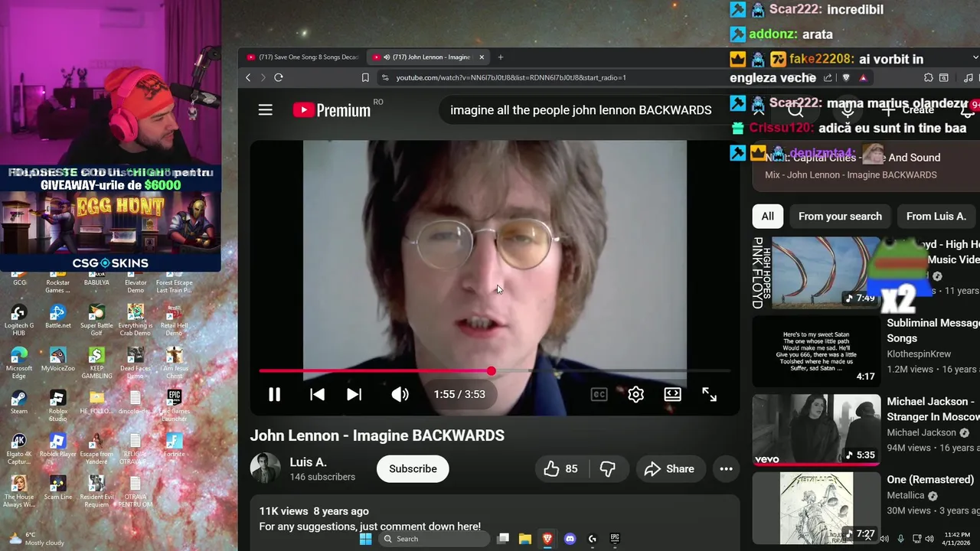Subscribe to Luis A. channel
Screen dimensions: 980x551
coord(413,469)
